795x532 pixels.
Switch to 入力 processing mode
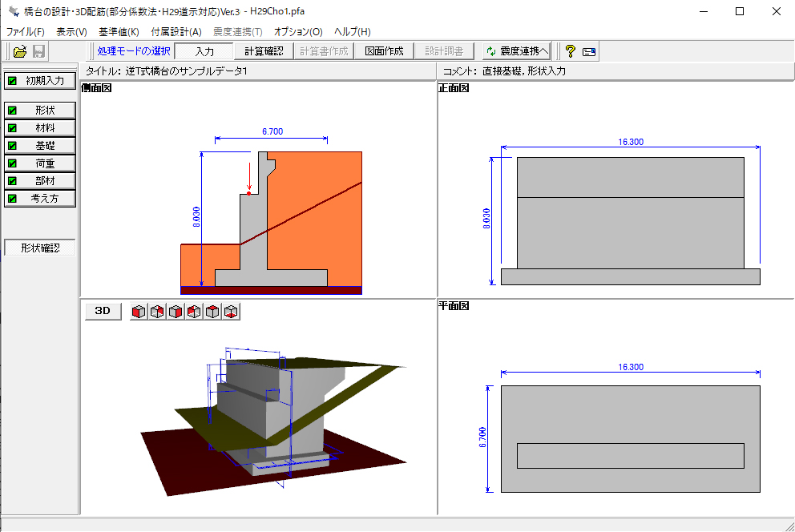coord(204,51)
